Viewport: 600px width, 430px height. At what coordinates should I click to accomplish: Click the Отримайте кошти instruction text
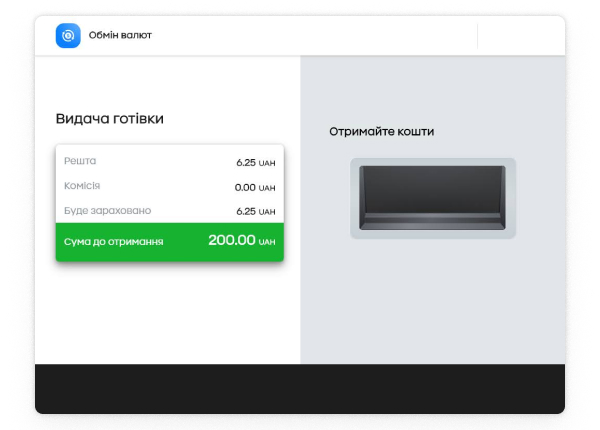[381, 132]
